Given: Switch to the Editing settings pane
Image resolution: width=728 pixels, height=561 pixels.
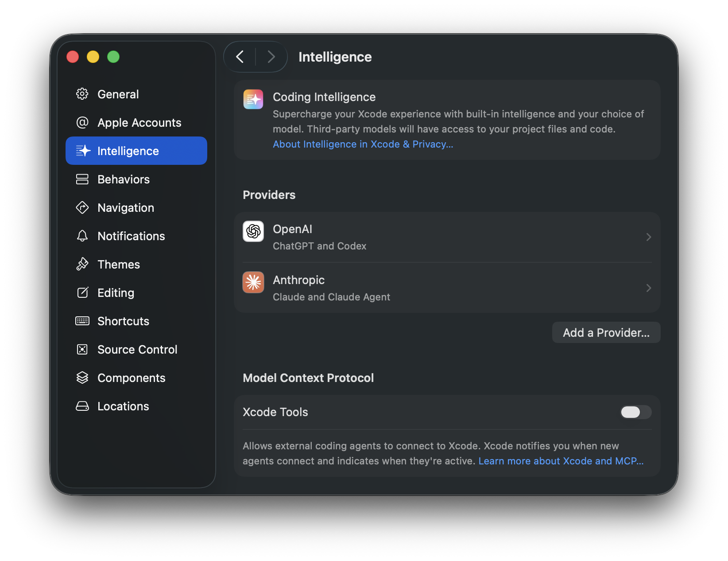Looking at the screenshot, I should pos(116,293).
